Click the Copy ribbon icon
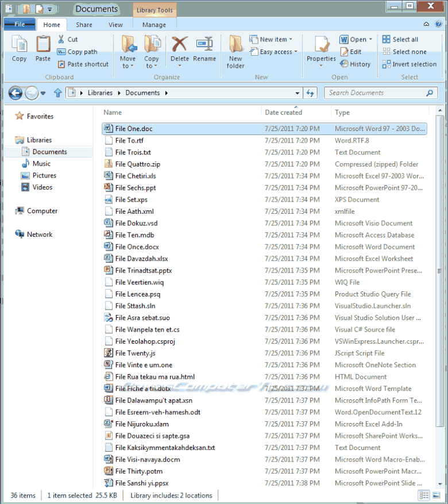This screenshot has height=504, width=448. click(x=20, y=44)
